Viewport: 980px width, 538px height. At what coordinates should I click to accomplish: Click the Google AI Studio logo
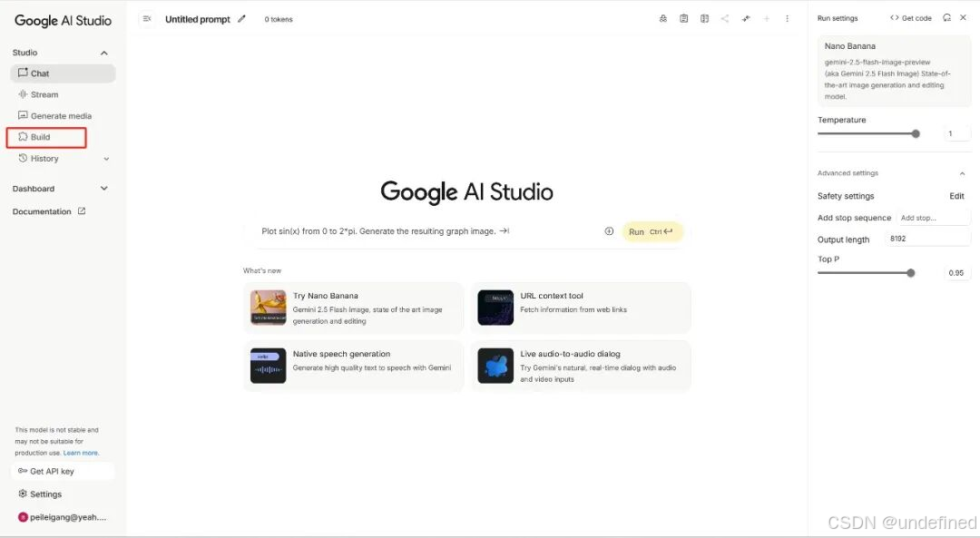coord(63,21)
